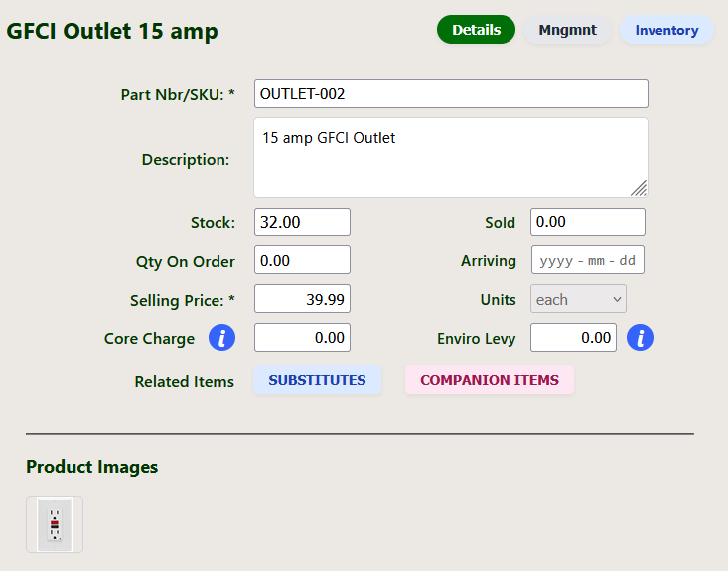The width and height of the screenshot is (728, 571).
Task: Click the SUBSTITUTES button
Action: pyautogui.click(x=317, y=380)
